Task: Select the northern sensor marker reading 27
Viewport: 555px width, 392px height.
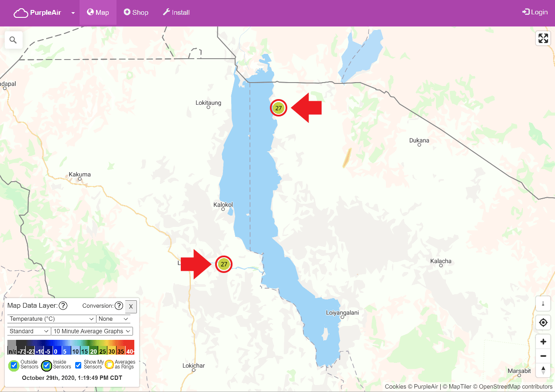Action: tap(279, 108)
